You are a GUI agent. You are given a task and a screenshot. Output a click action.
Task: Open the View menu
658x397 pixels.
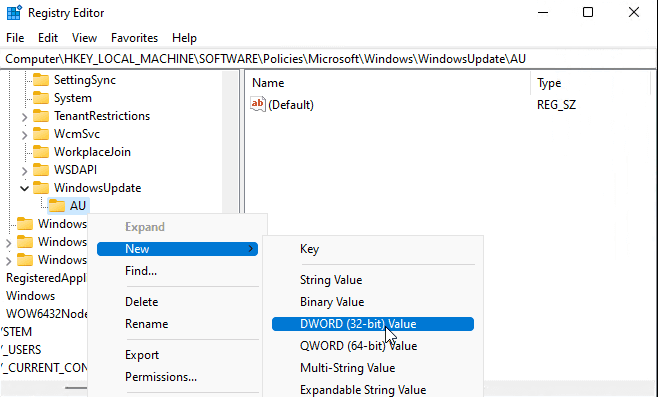(84, 38)
